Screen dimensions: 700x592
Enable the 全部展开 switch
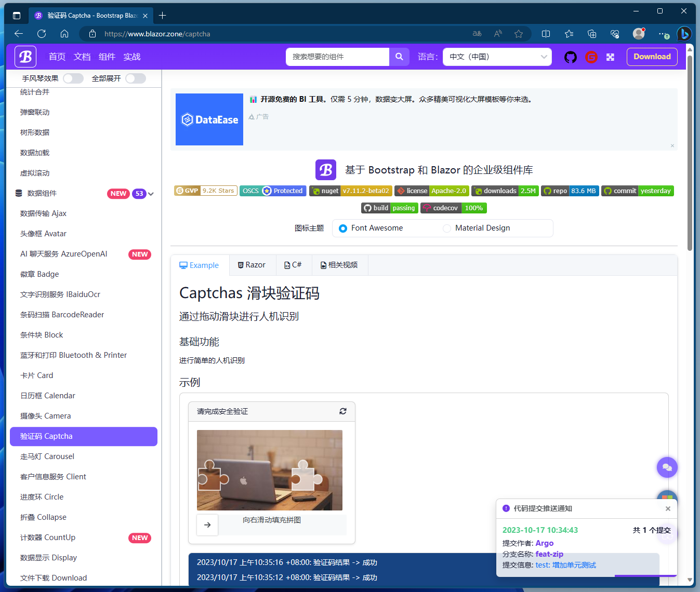136,78
